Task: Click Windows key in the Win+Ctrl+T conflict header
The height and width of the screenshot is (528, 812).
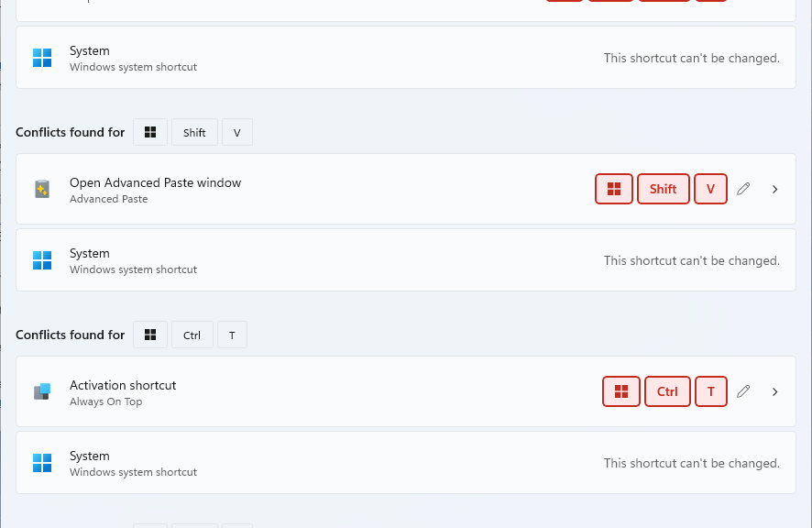Action: (x=150, y=335)
